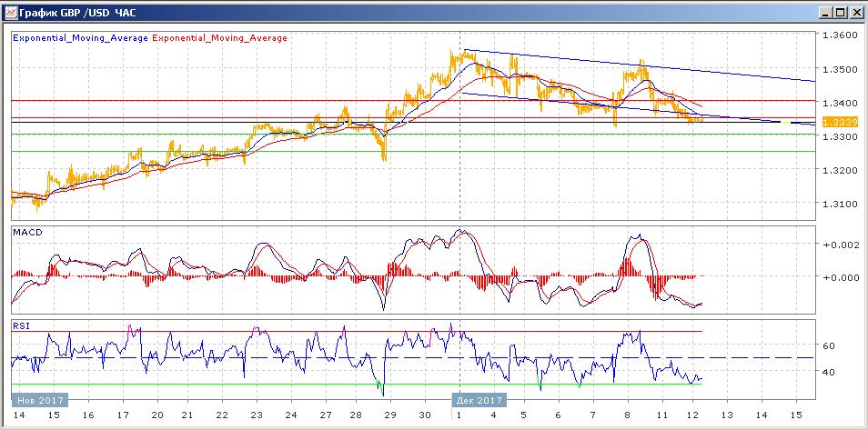
Task: Click date 14 under Ноя 2017
Action: point(20,415)
